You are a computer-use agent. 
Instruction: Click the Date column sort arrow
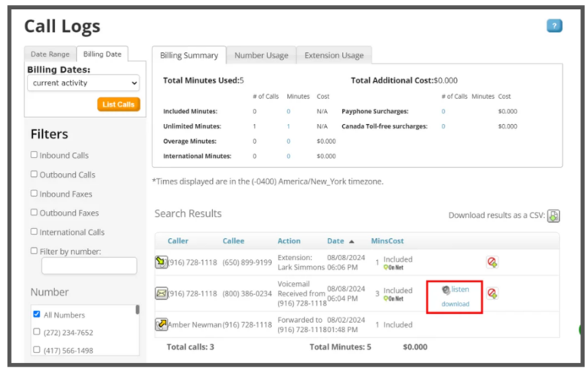tap(351, 242)
